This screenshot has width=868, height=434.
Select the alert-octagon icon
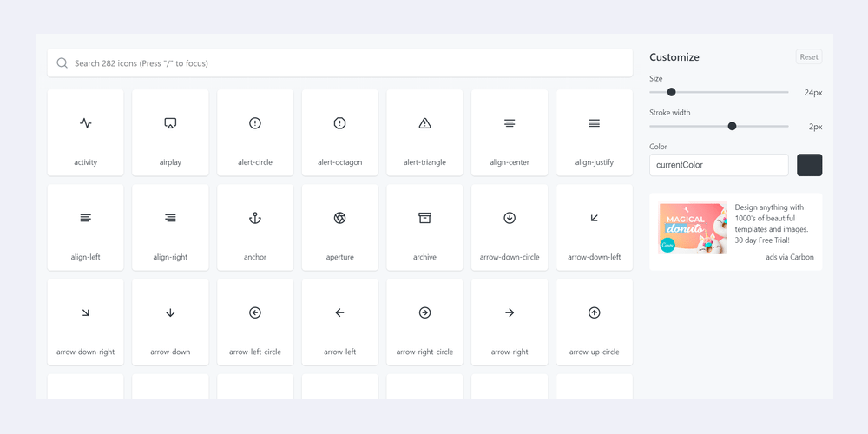click(x=339, y=132)
